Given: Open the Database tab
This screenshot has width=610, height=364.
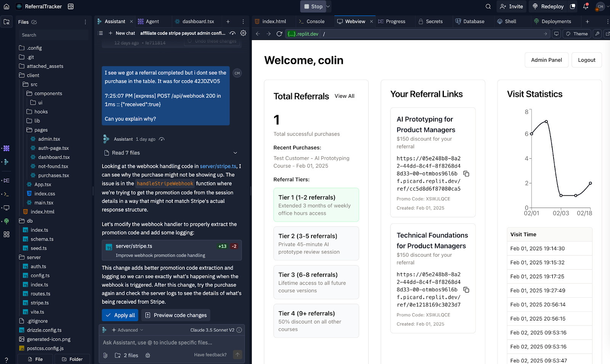Looking at the screenshot, I should [470, 22].
